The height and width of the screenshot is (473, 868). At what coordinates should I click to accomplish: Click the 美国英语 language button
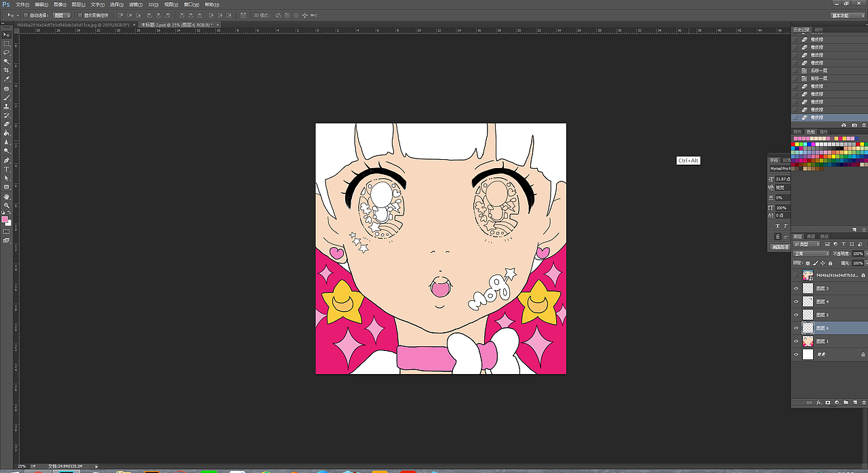coord(781,247)
